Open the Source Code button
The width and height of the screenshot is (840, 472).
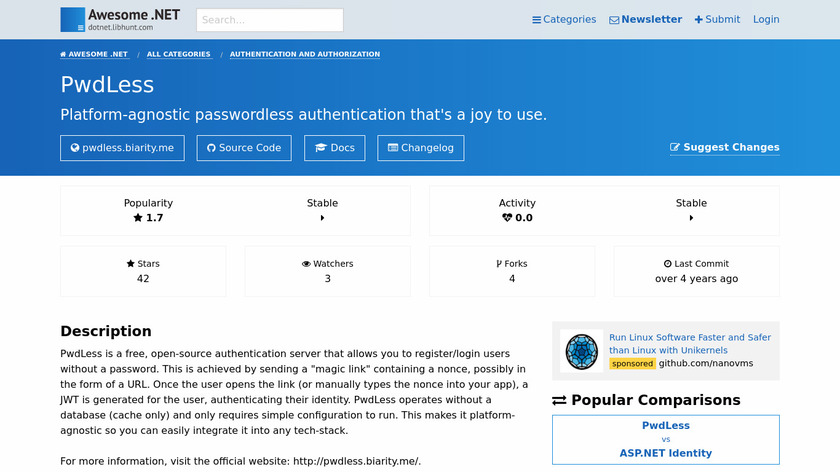pyautogui.click(x=244, y=148)
